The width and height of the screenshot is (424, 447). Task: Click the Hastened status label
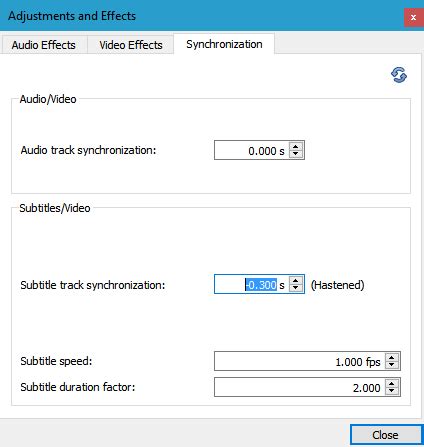click(337, 285)
